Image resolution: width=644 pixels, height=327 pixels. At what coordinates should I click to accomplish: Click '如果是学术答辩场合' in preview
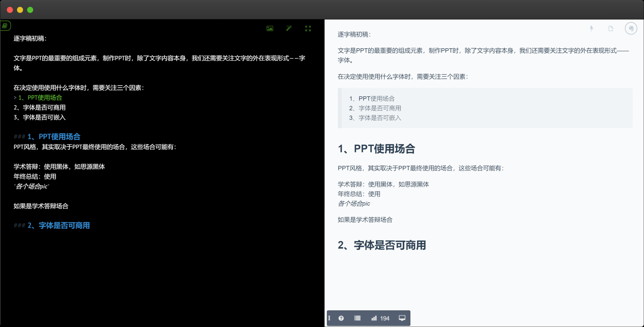tap(365, 220)
